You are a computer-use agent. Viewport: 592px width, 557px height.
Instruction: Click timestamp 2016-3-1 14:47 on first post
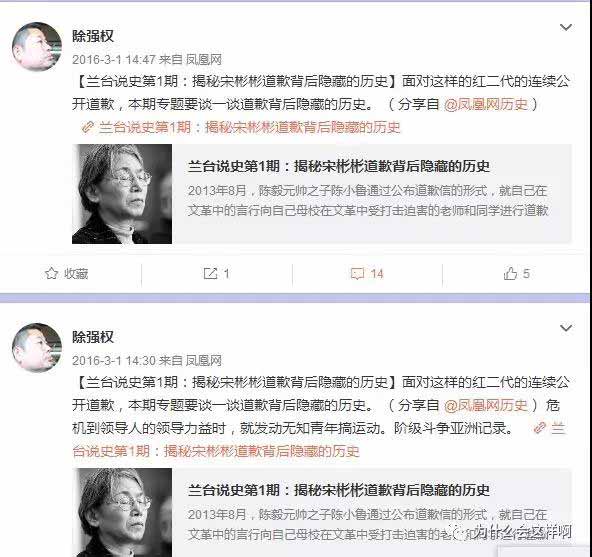[114, 60]
